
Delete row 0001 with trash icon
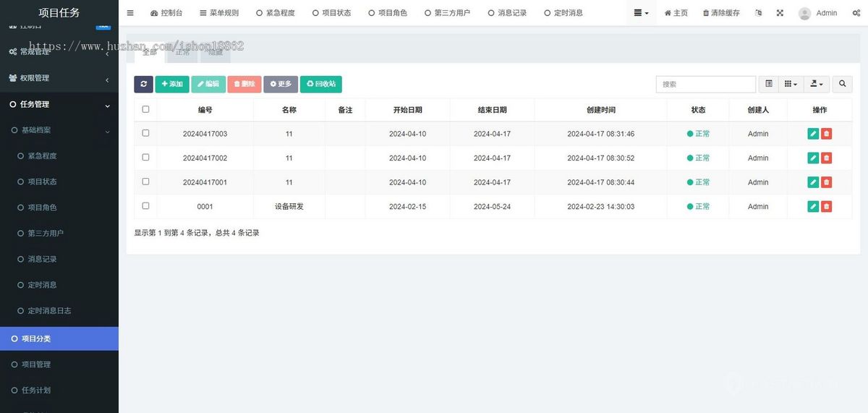(x=827, y=206)
